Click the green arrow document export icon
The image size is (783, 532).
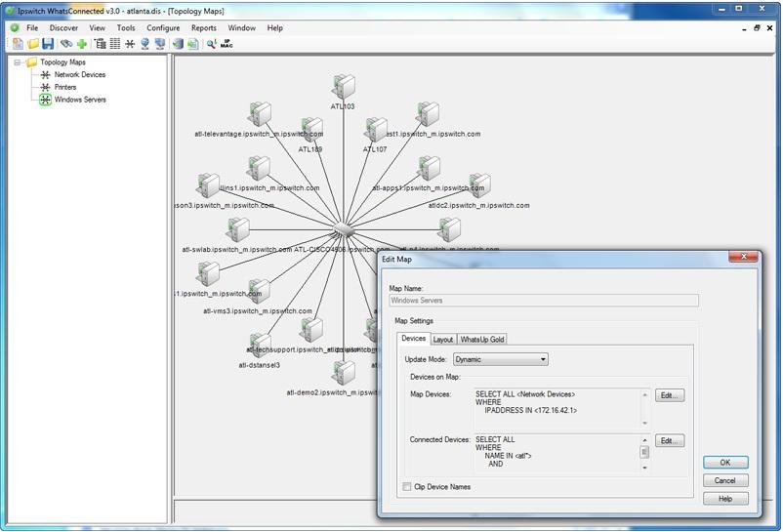(192, 44)
